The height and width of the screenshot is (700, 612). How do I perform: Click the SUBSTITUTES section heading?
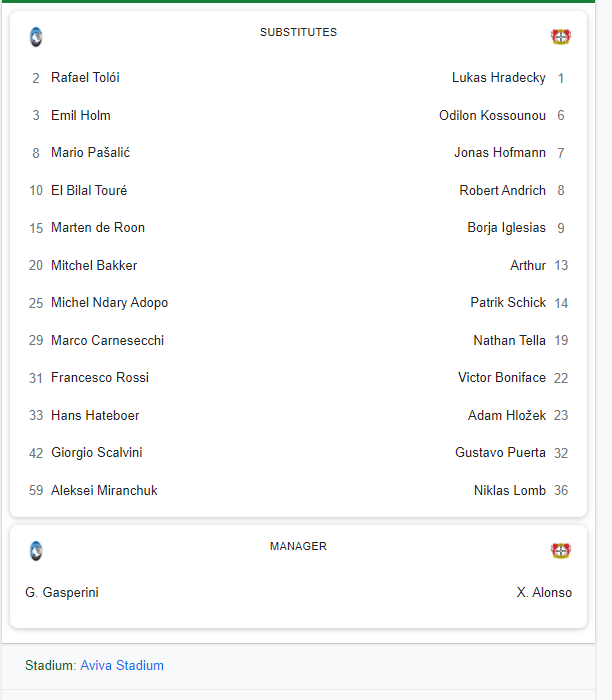pos(298,32)
